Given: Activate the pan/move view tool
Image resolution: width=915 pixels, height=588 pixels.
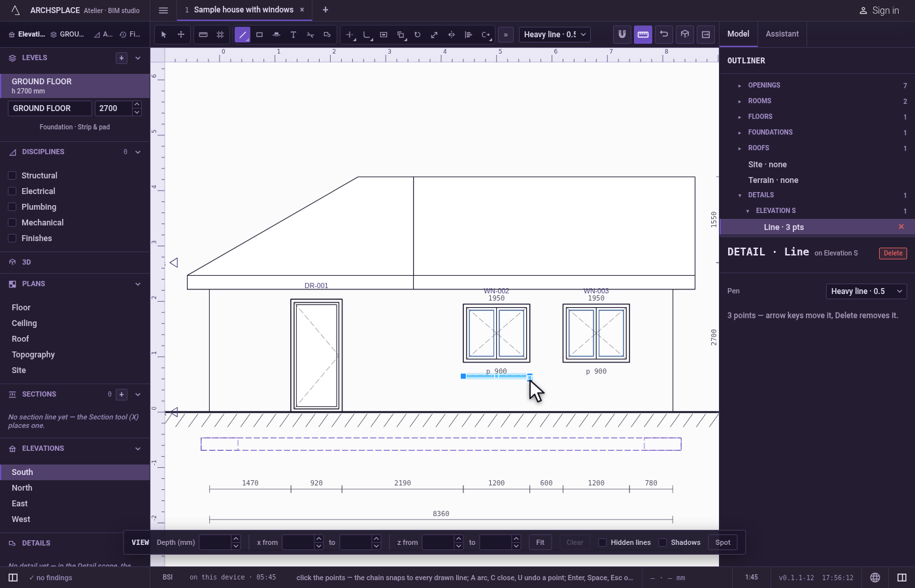Looking at the screenshot, I should 181,35.
